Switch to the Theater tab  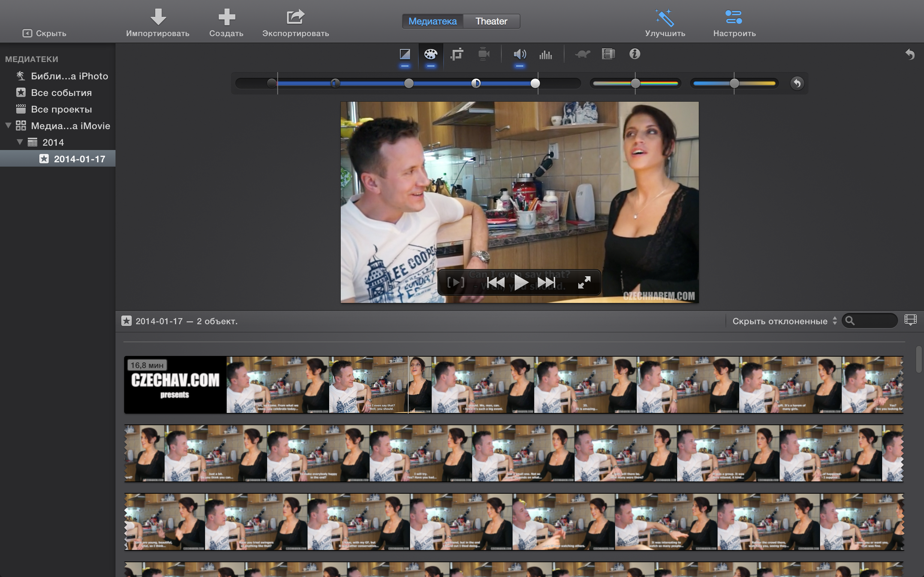(x=491, y=21)
